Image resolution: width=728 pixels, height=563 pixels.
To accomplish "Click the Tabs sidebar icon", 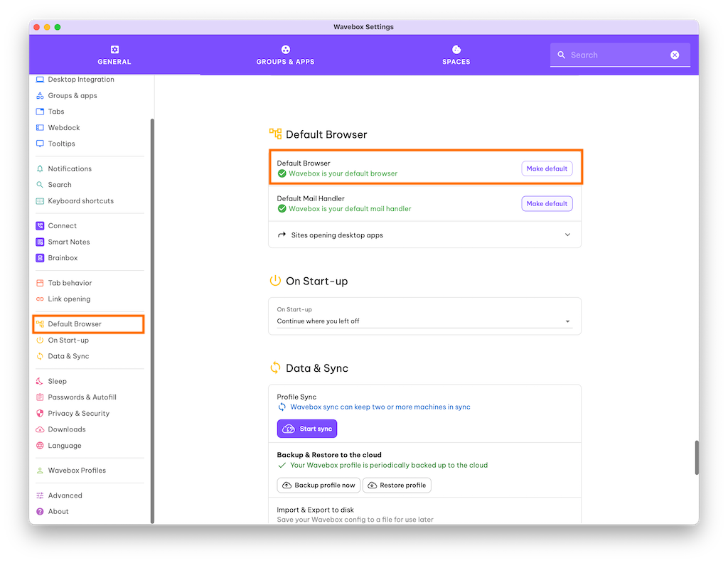I will (40, 112).
